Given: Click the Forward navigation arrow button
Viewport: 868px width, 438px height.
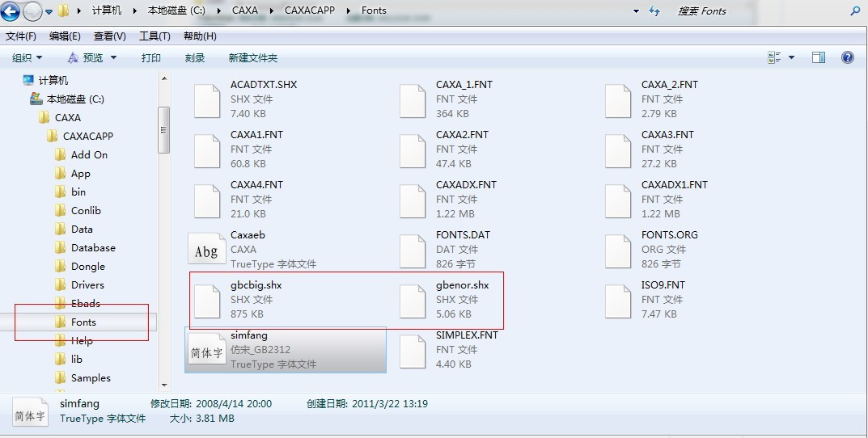Looking at the screenshot, I should [32, 11].
